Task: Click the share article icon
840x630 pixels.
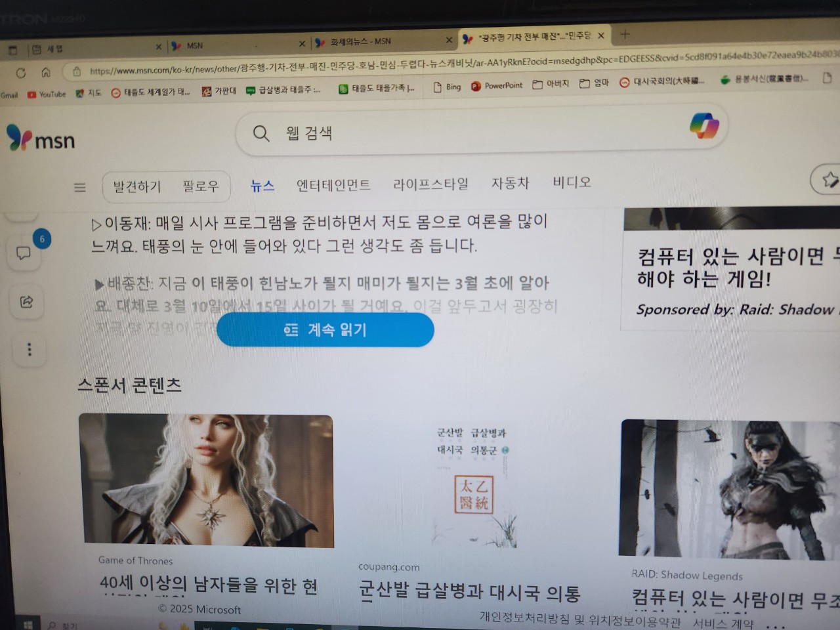Action: 27,302
